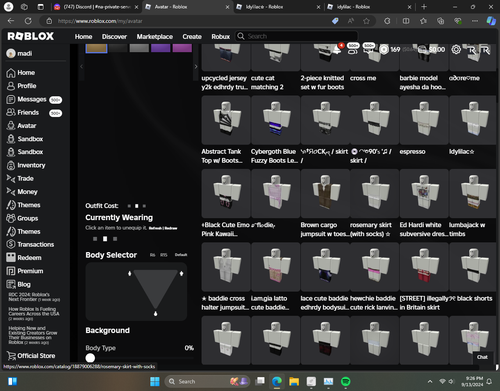Open Premium in the sidebar
This screenshot has height=391, width=500.
coord(25,271)
